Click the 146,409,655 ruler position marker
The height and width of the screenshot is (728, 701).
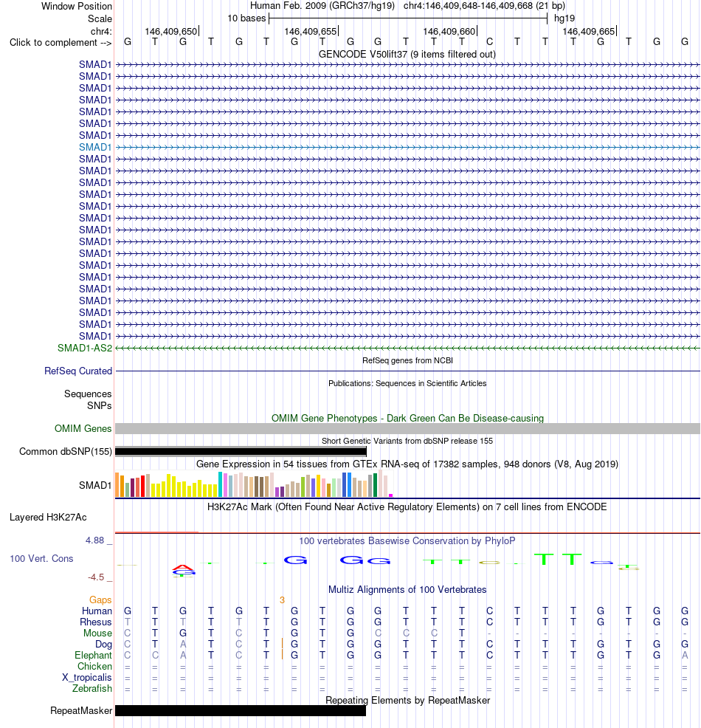click(x=311, y=32)
